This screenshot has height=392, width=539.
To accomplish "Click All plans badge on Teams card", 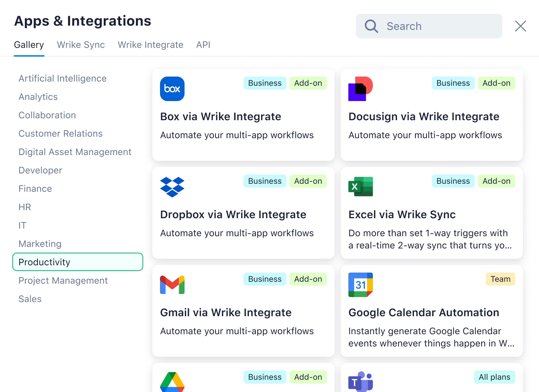I will [x=495, y=377].
